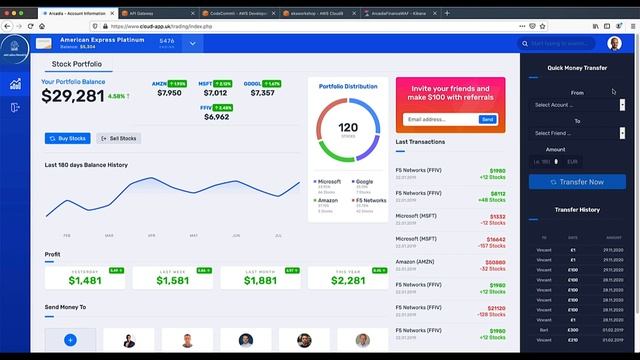Click the padlock site security icon

[105, 26]
